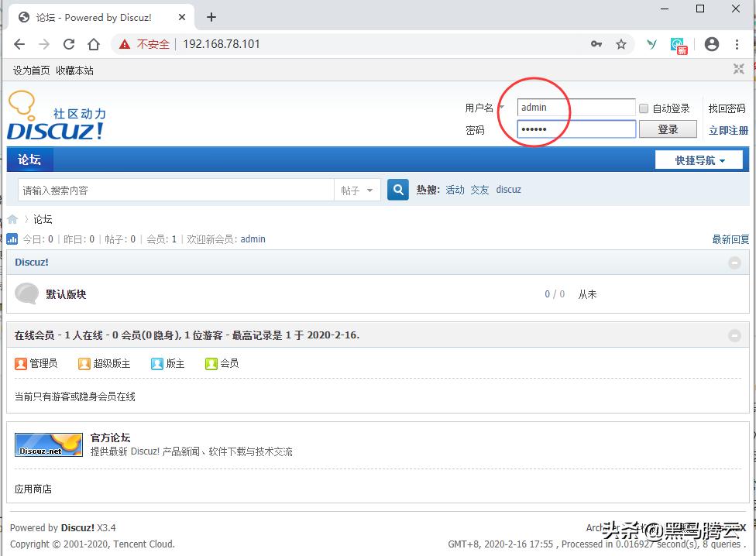Image resolution: width=756 pixels, height=556 pixels.
Task: Click the statistics bar chart icon
Action: pyautogui.click(x=12, y=239)
